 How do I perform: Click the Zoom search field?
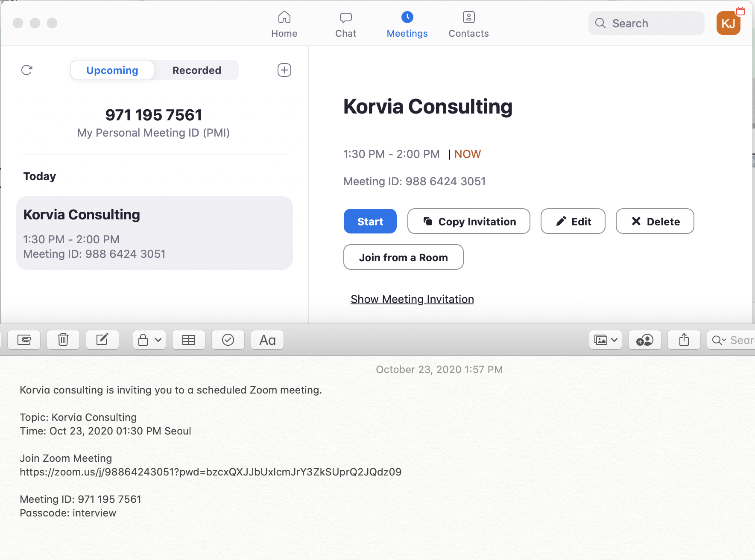tap(646, 23)
